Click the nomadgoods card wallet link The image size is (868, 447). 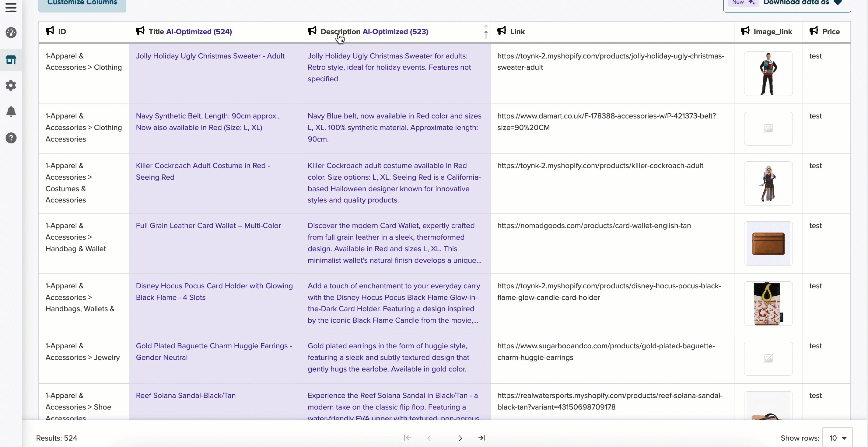click(x=594, y=226)
